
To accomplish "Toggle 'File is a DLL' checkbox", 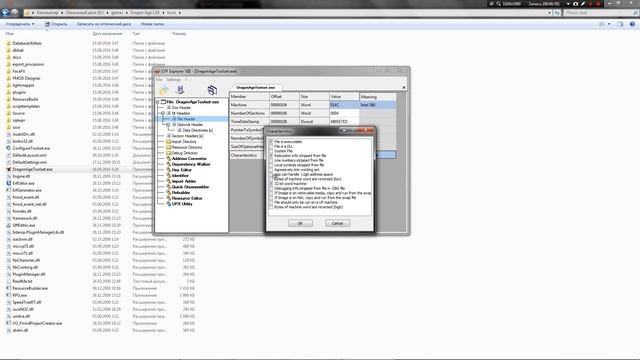I will (x=271, y=146).
